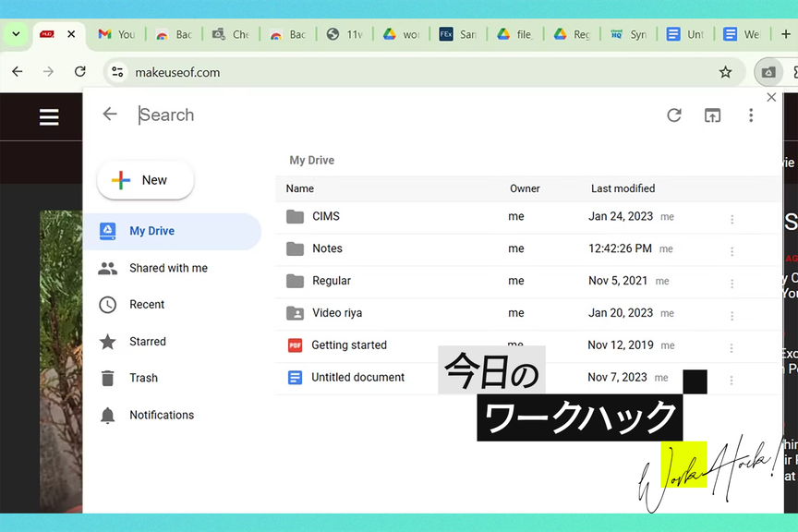Screen dimensions: 798x532
Task: Open more options for Notes folder
Action: coord(731,251)
